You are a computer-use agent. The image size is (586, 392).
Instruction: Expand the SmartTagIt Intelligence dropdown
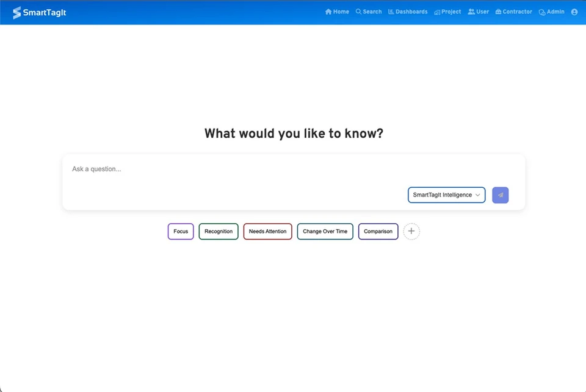tap(447, 195)
